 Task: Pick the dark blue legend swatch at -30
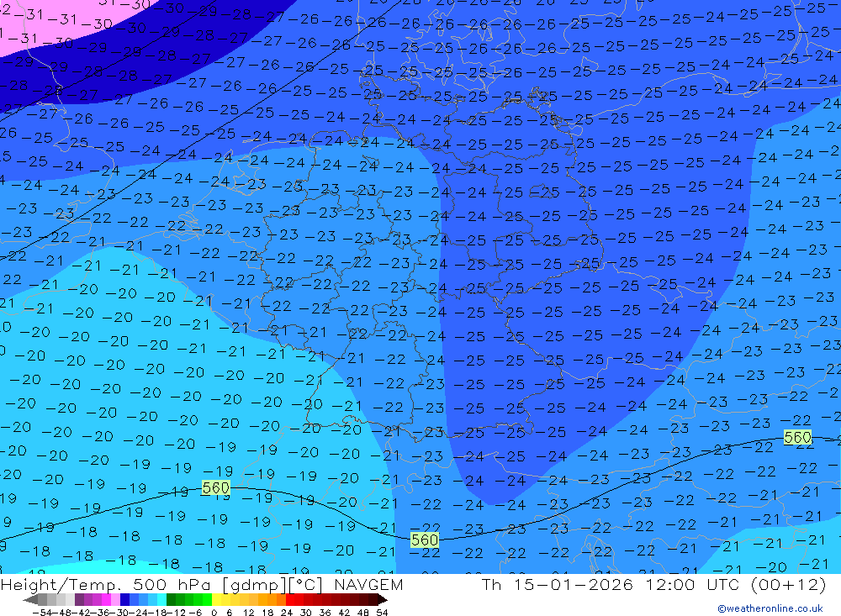[125, 599]
